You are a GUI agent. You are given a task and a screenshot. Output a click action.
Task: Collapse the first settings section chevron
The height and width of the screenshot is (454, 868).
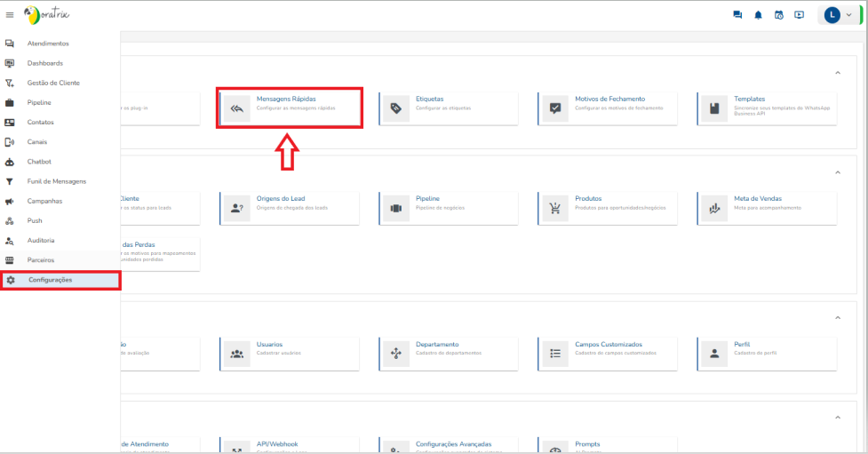[x=837, y=73]
